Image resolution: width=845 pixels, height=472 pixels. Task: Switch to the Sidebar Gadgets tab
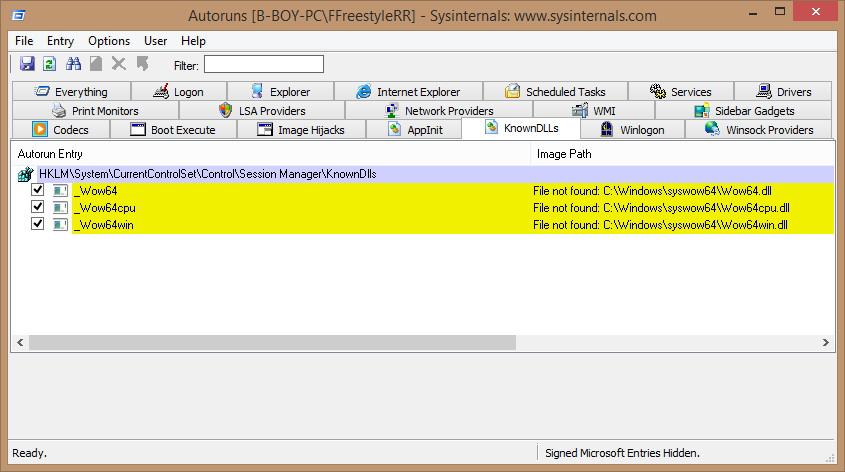(744, 111)
